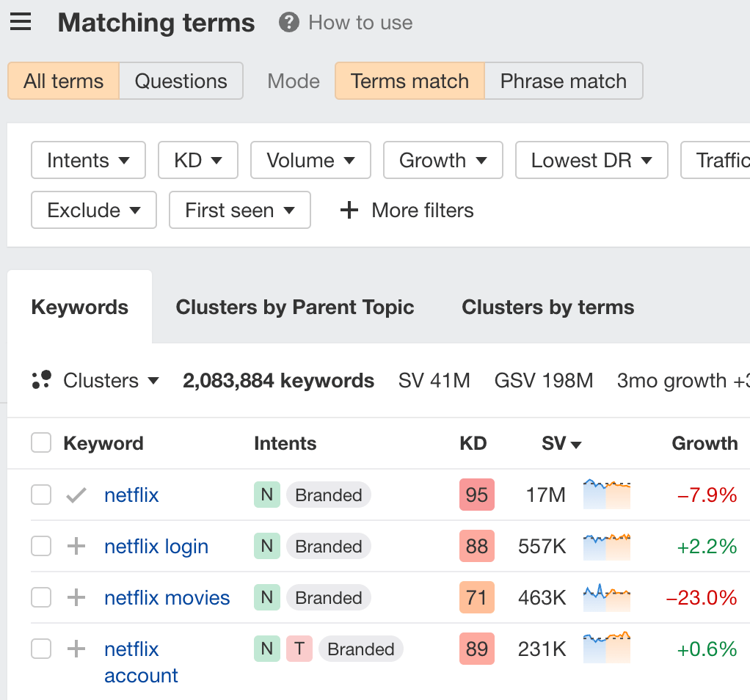750x700 pixels.
Task: Click the red KD score badge for 'netflix'
Action: 477,495
